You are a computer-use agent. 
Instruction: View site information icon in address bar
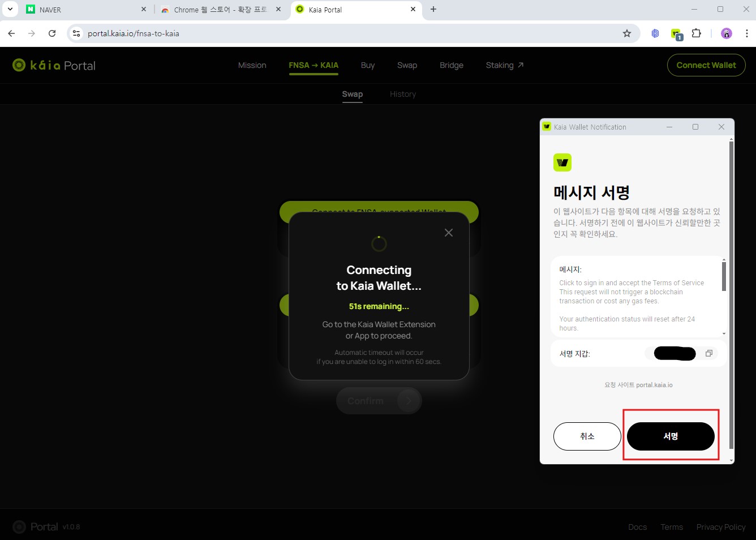[x=76, y=33]
